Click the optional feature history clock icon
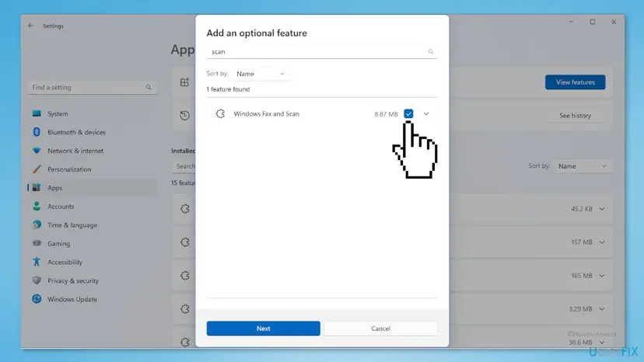This screenshot has width=644, height=362. [x=185, y=115]
